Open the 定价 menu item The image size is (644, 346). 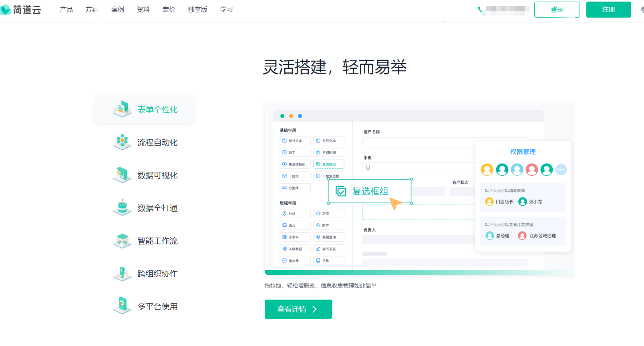pos(169,10)
